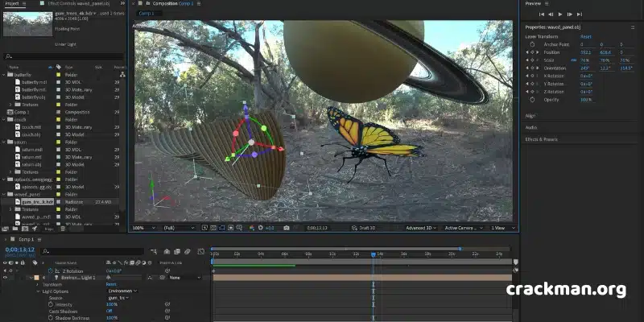Click the Intensity stopwatch in timeline
644x322 pixels.
51,304
